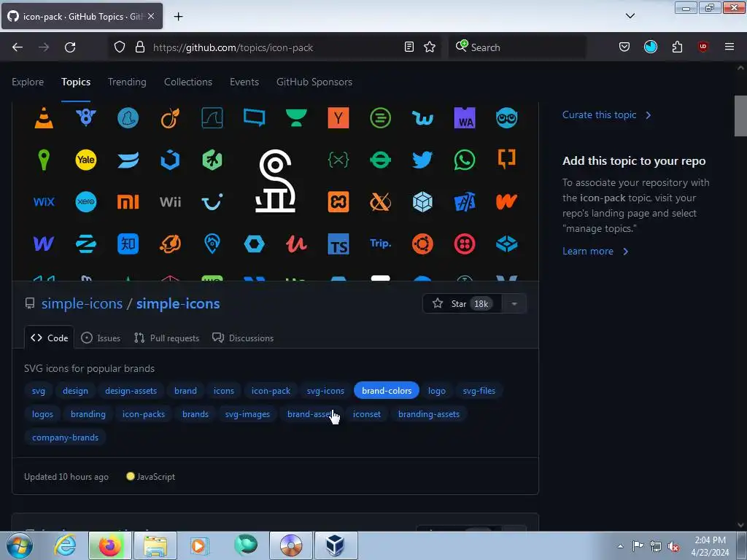Click the Ubuntu orange brand icon
This screenshot has width=747, height=560.
pyautogui.click(x=422, y=244)
